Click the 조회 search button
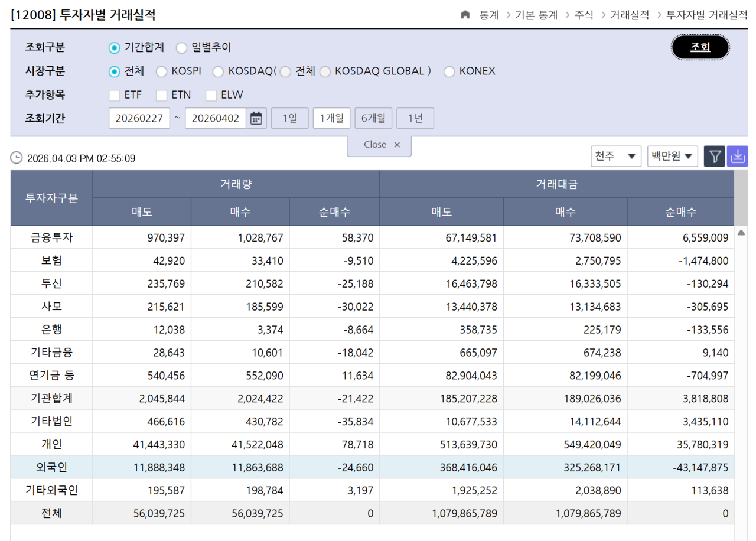This screenshot has height=541, width=756. pos(700,47)
